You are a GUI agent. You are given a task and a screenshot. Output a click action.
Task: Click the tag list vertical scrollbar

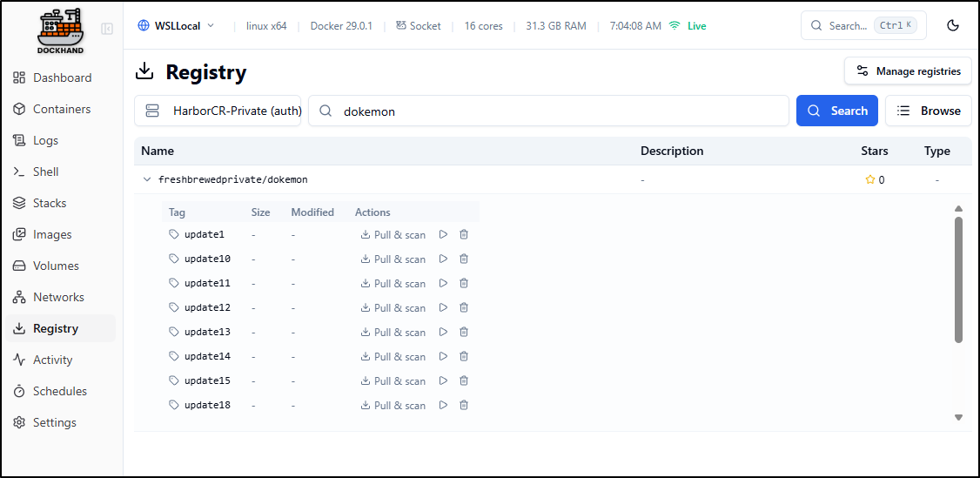pos(958,279)
